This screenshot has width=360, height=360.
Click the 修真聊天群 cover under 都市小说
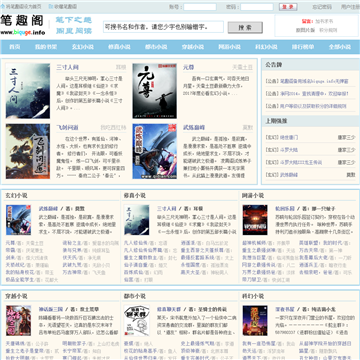[x=137, y=321]
